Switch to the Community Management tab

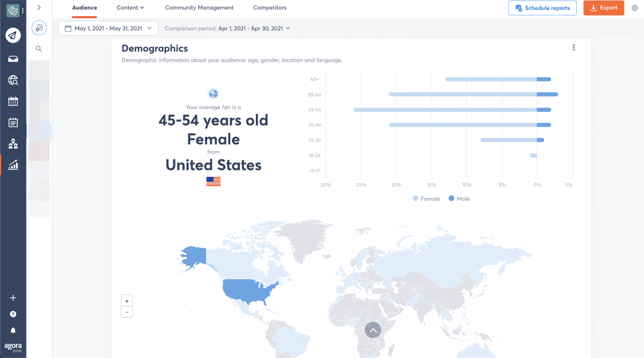199,8
